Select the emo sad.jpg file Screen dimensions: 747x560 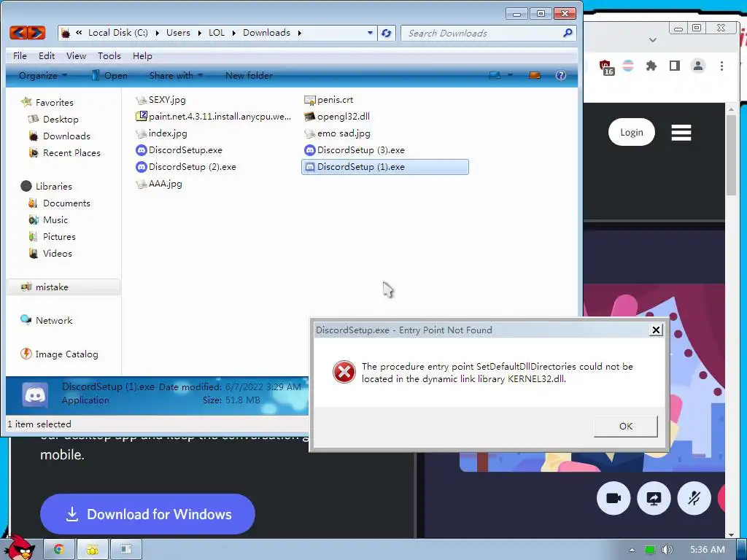[x=337, y=133]
